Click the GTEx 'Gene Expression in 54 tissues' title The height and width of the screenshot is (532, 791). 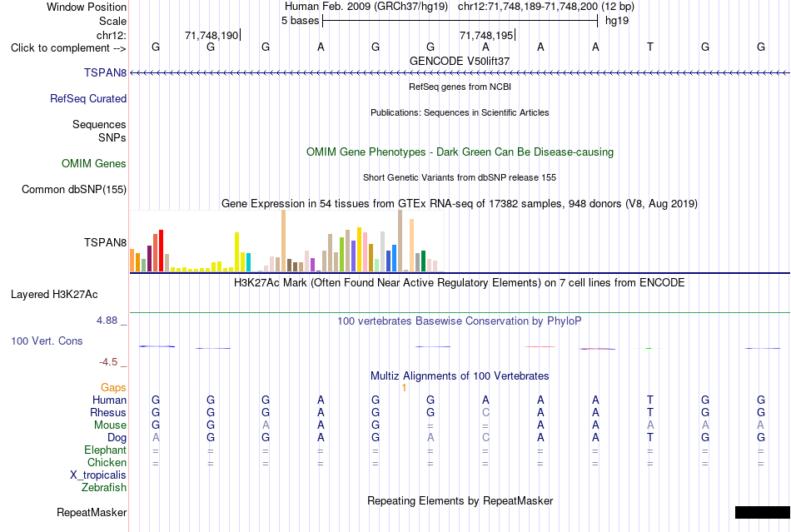pyautogui.click(x=460, y=204)
